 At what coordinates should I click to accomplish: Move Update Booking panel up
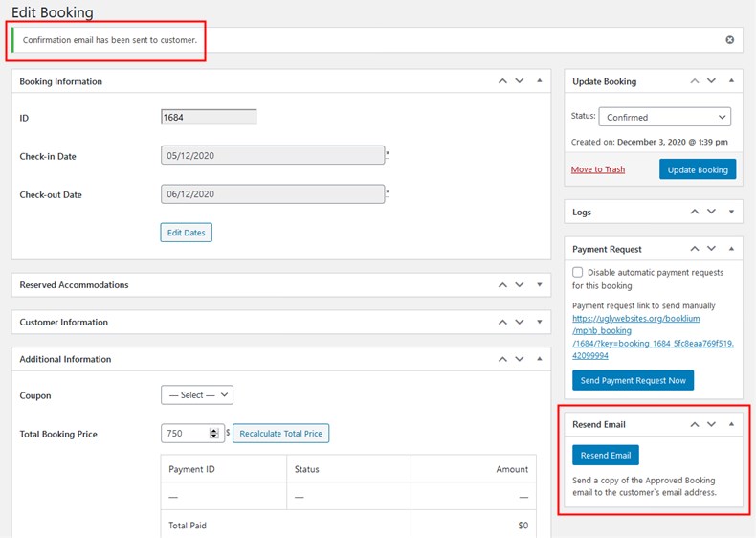pyautogui.click(x=695, y=81)
